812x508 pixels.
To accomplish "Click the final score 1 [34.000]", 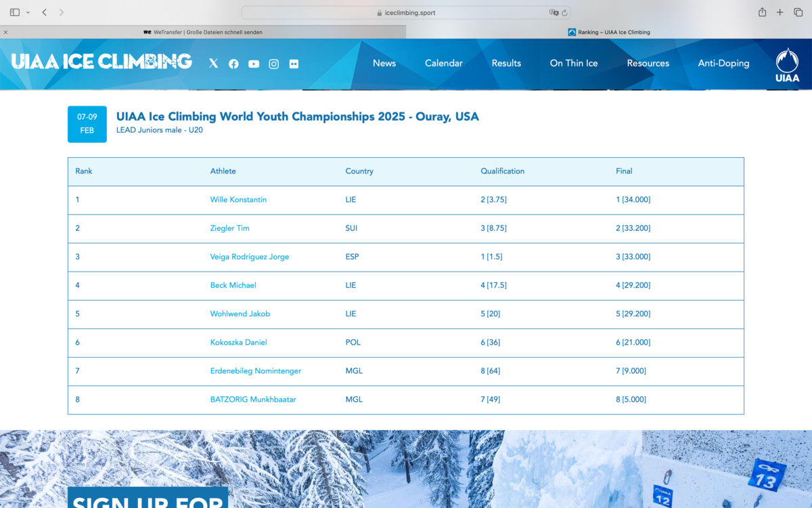I will click(x=633, y=200).
